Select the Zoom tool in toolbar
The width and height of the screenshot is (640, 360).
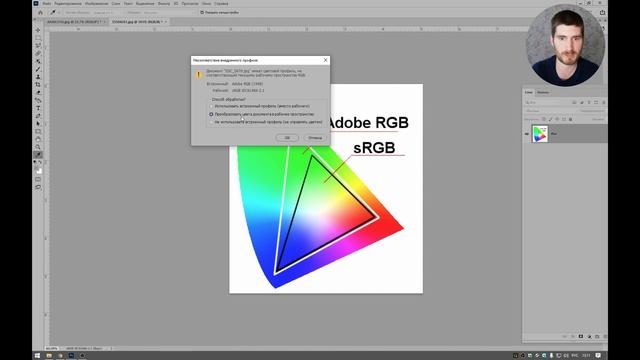pos(38,147)
